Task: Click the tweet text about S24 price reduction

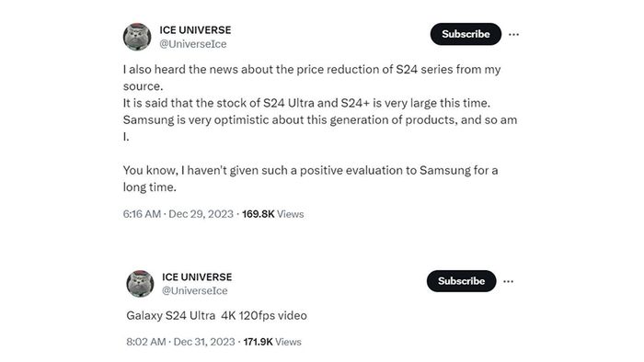Action: pyautogui.click(x=312, y=77)
